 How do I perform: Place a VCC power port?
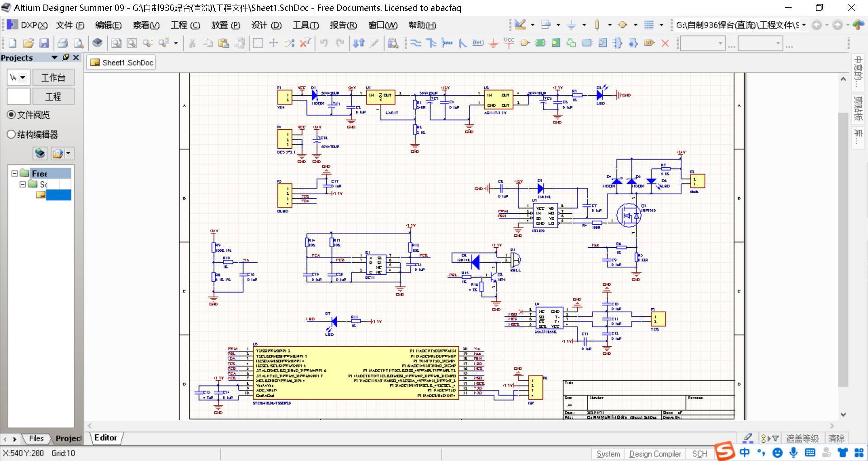[x=509, y=43]
